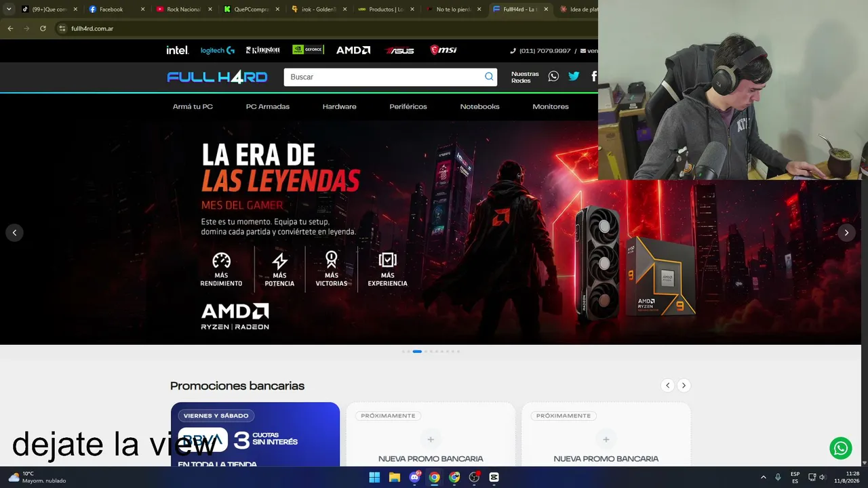Click the Kingston brand logo

(x=262, y=50)
